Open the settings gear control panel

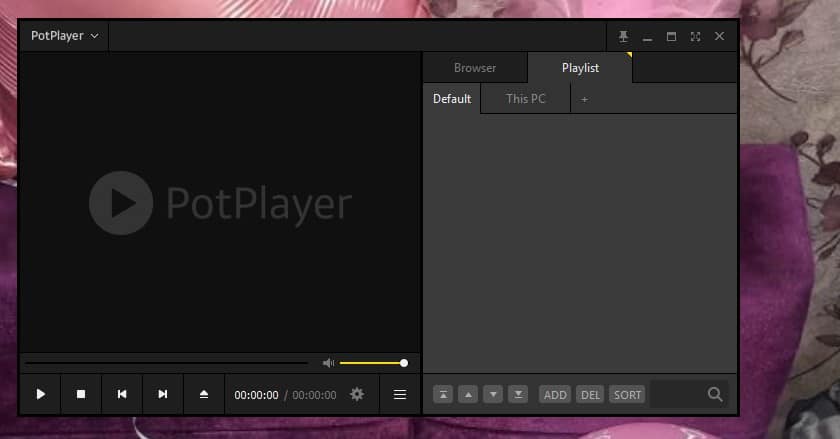coord(357,395)
